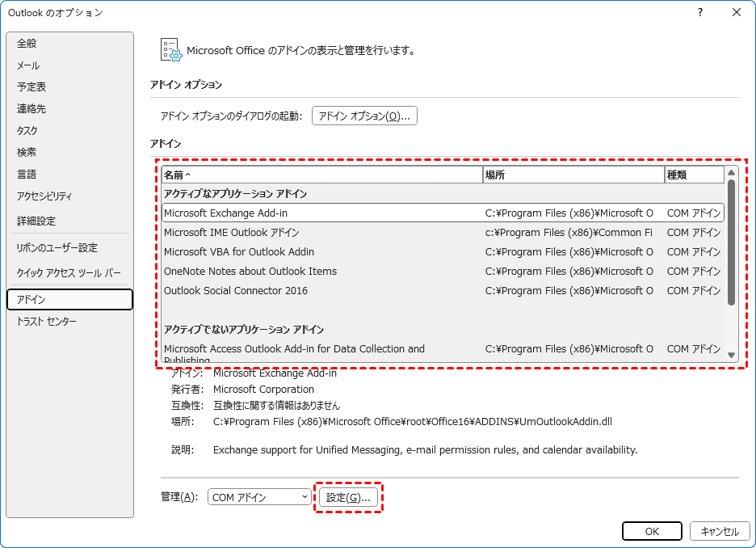Click the 設定(G)... button
Screen dimensions: 756x548
348,497
